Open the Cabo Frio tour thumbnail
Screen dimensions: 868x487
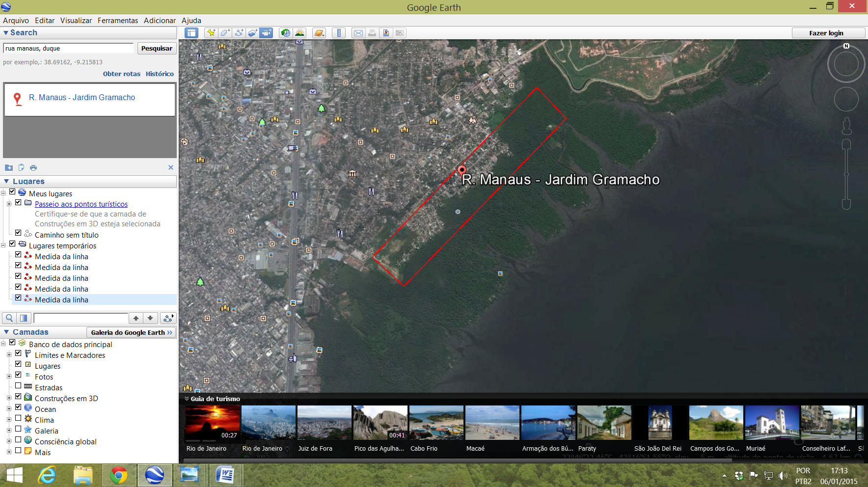click(x=436, y=423)
